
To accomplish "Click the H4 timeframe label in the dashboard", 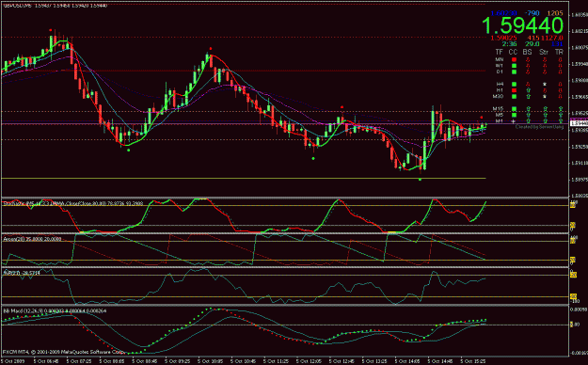I will 500,84.
